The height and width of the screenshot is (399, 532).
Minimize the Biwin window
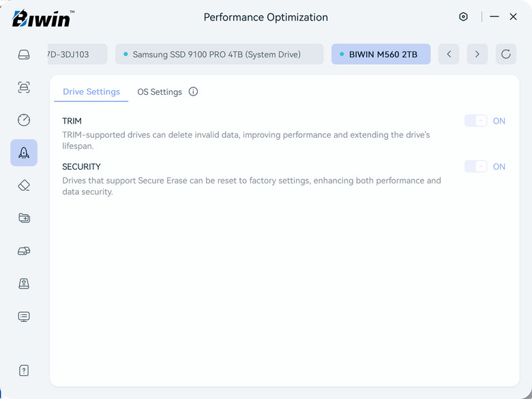494,16
